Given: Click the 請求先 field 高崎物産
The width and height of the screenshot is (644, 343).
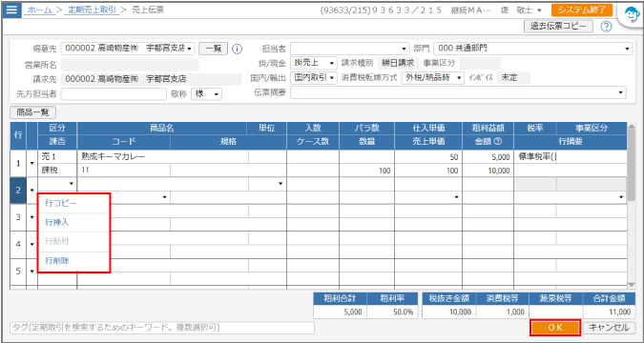Looking at the screenshot, I should click(151, 79).
